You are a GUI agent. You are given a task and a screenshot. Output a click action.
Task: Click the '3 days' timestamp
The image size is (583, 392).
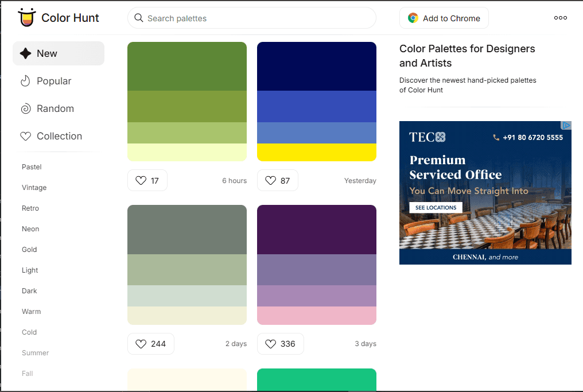[x=366, y=344]
